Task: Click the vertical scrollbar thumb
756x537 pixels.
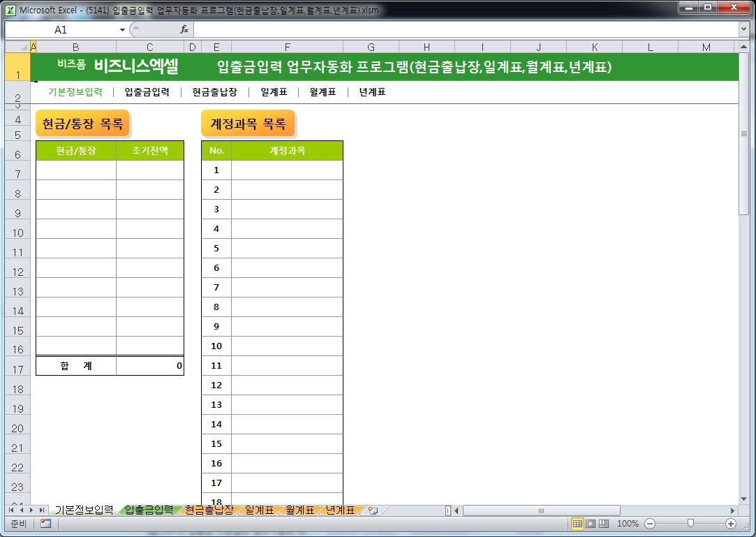Action: click(x=743, y=133)
